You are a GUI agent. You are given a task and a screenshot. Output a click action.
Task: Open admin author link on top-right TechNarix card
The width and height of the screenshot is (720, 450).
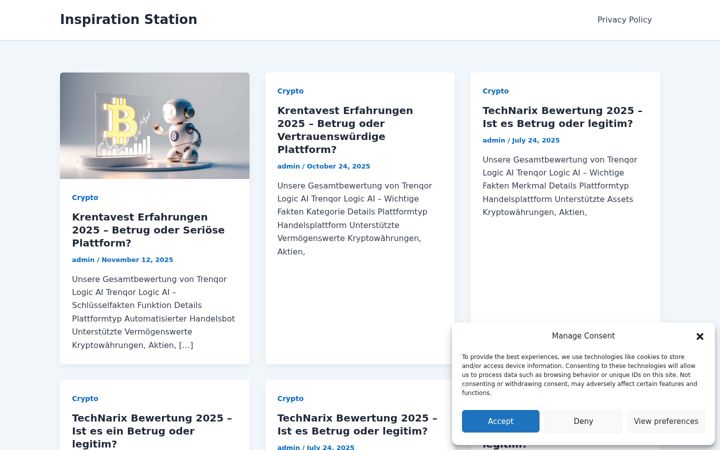(x=494, y=140)
